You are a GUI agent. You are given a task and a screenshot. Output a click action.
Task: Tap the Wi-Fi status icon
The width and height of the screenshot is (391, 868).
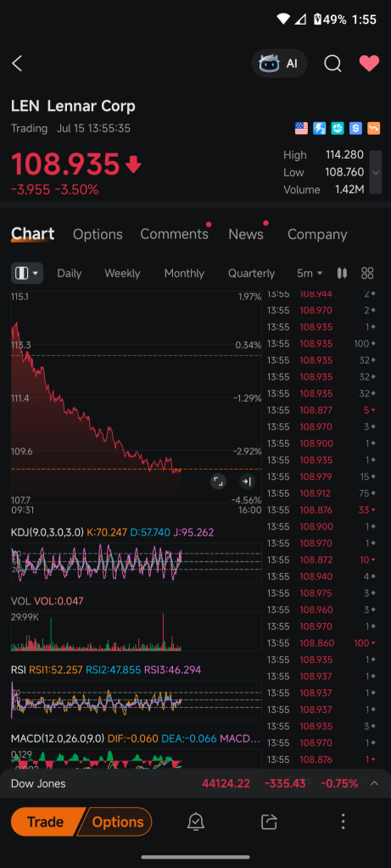283,19
